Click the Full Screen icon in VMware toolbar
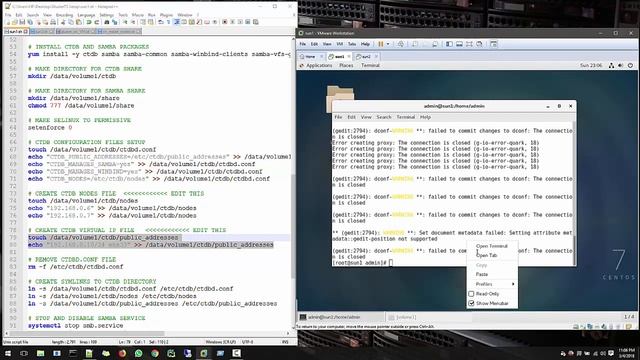 (469, 44)
